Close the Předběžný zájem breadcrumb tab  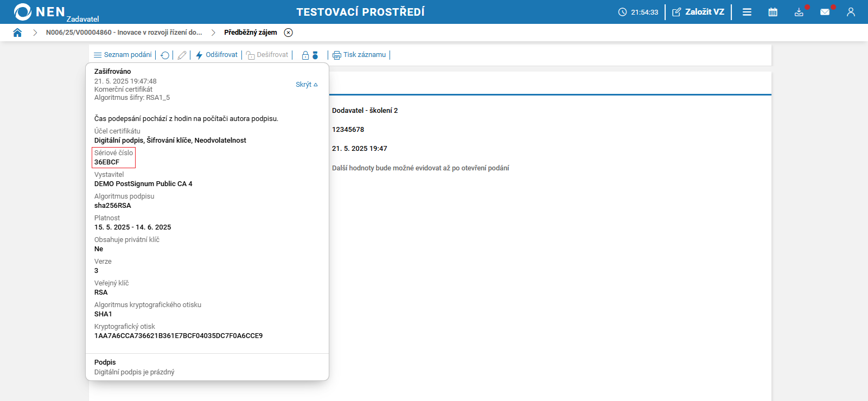[x=289, y=33]
